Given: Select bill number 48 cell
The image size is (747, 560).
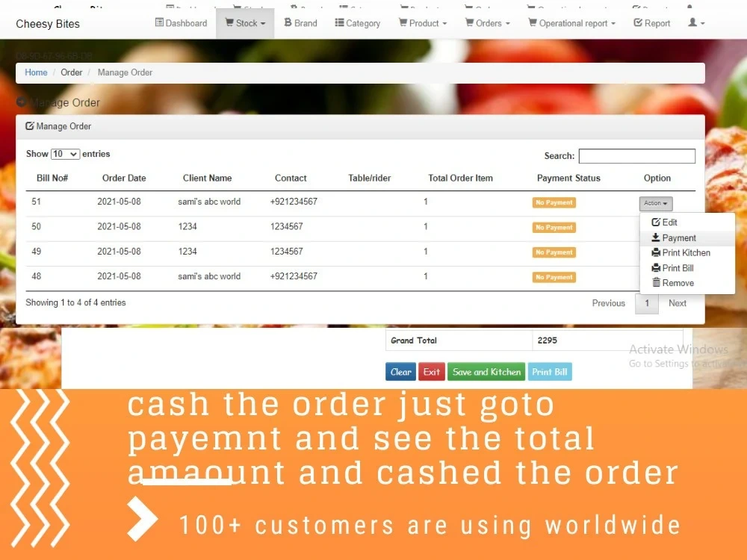Looking at the screenshot, I should (36, 276).
